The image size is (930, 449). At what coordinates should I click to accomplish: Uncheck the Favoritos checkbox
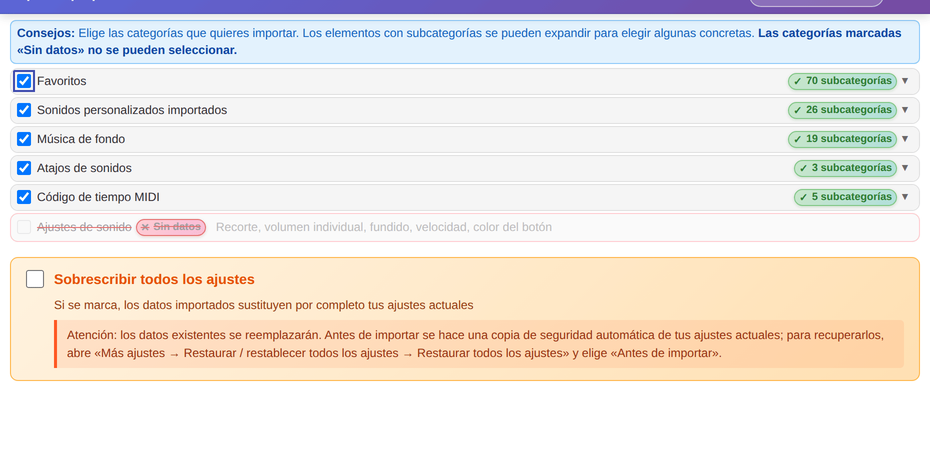[24, 81]
